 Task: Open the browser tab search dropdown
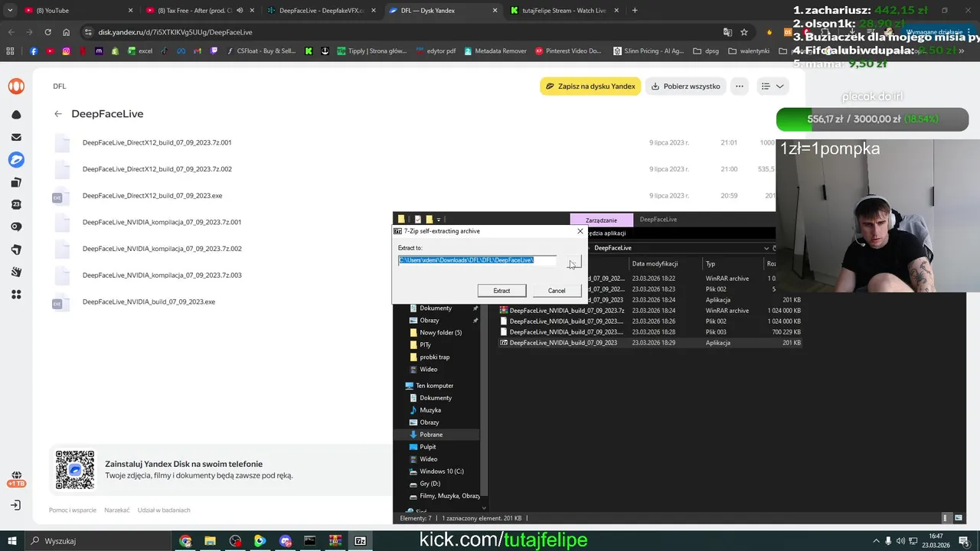[10, 11]
